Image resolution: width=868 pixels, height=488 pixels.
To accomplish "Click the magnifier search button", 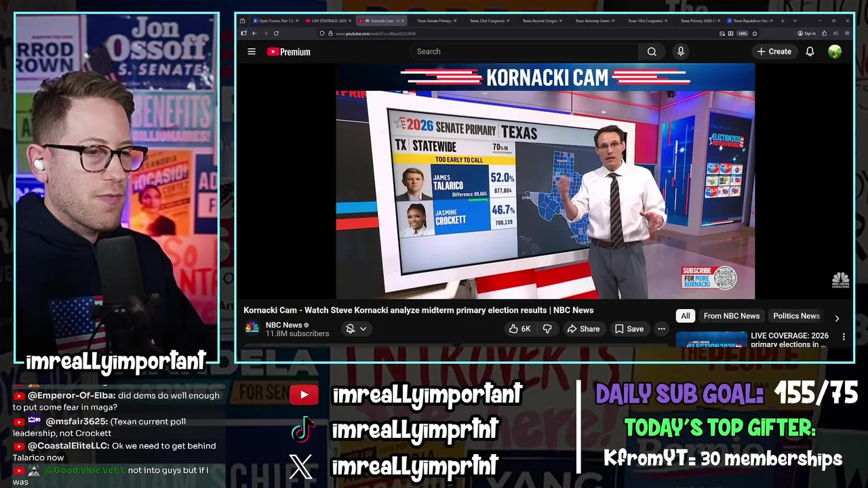I will coord(652,52).
